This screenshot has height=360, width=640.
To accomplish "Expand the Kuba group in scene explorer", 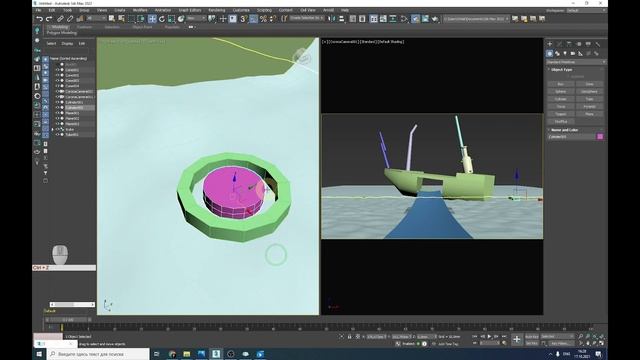I will click(52, 129).
